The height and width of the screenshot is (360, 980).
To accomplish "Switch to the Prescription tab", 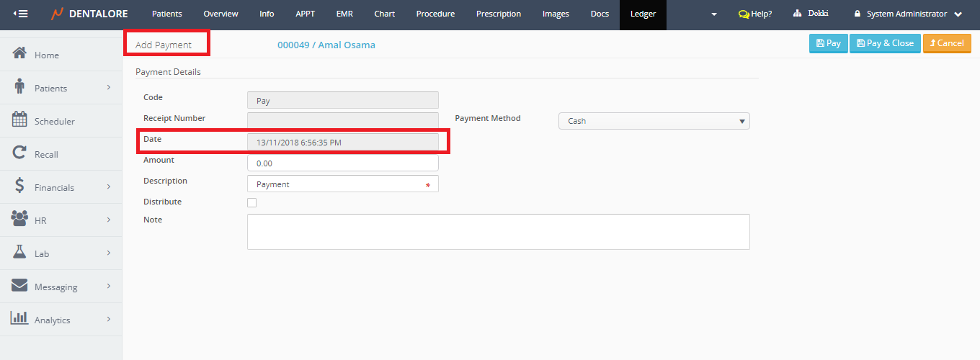I will click(498, 14).
